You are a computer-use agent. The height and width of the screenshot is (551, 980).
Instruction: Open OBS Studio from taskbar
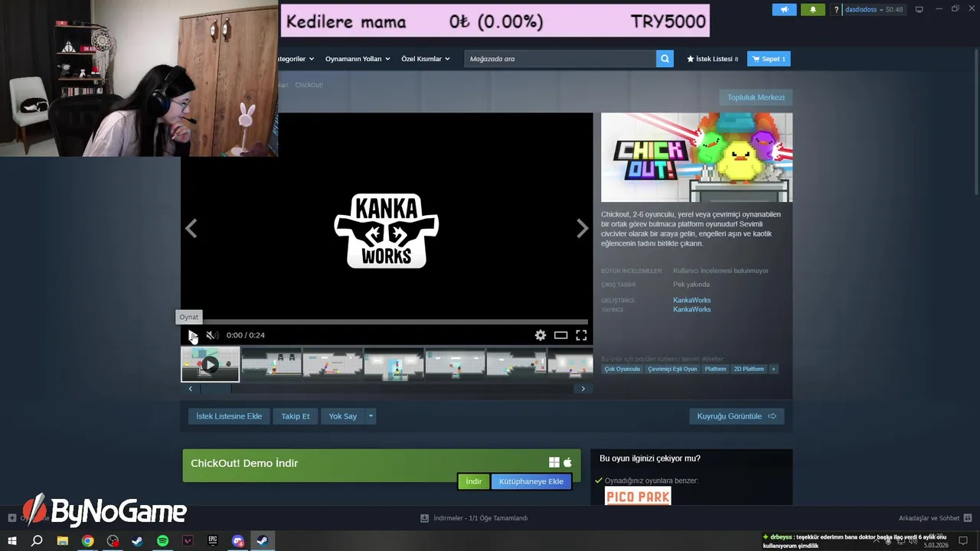[113, 541]
